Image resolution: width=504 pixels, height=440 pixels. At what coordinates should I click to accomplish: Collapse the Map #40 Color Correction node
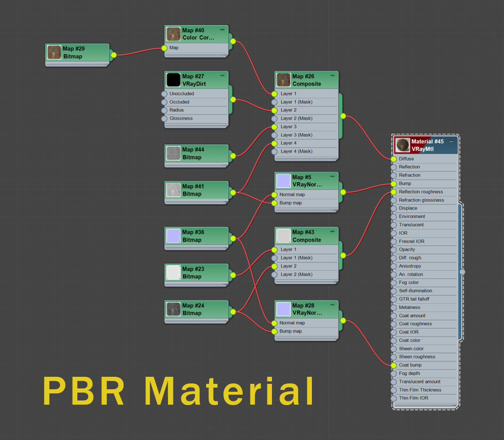coord(222,30)
